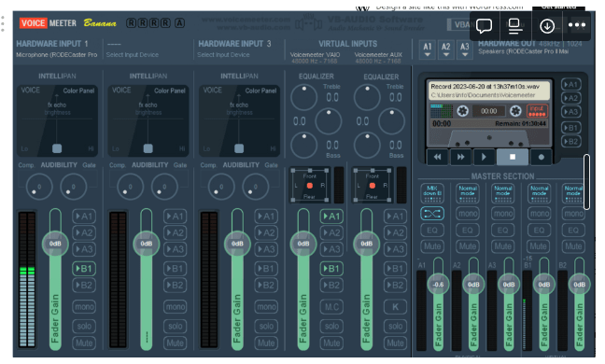The height and width of the screenshot is (364, 605).
Task: Enable EQ on A2 master bus
Action: pyautogui.click(x=467, y=231)
